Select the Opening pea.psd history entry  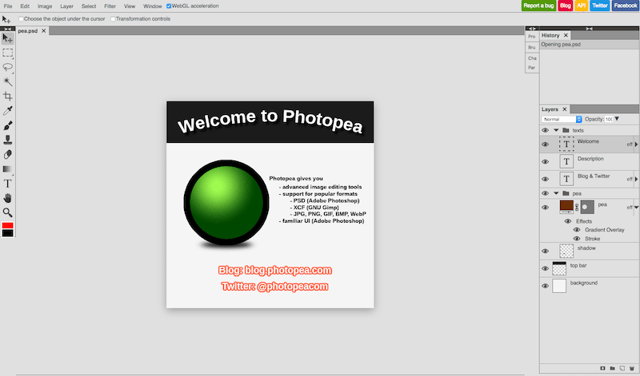(589, 44)
